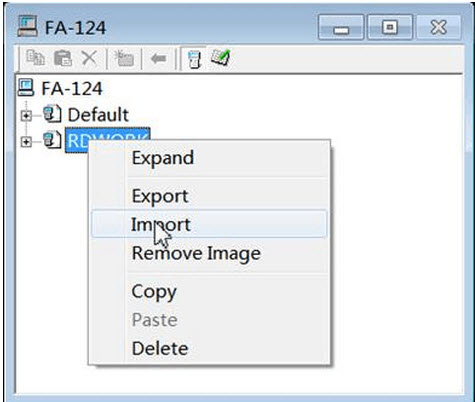
Task: Click the new folder toolbar icon
Action: point(124,58)
